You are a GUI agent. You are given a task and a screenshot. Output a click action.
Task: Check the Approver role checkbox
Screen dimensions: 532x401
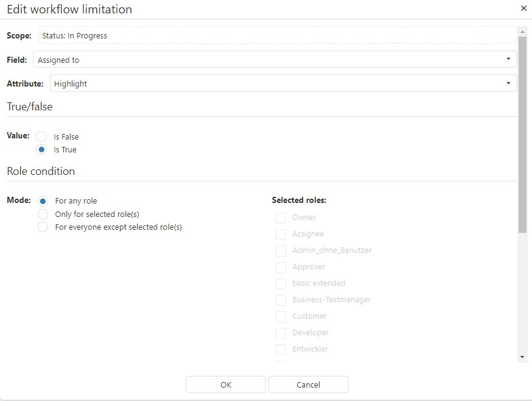coord(281,267)
